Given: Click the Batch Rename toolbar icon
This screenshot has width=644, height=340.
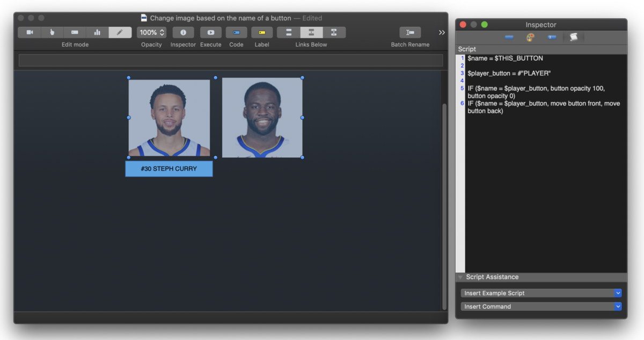Looking at the screenshot, I should (x=409, y=32).
